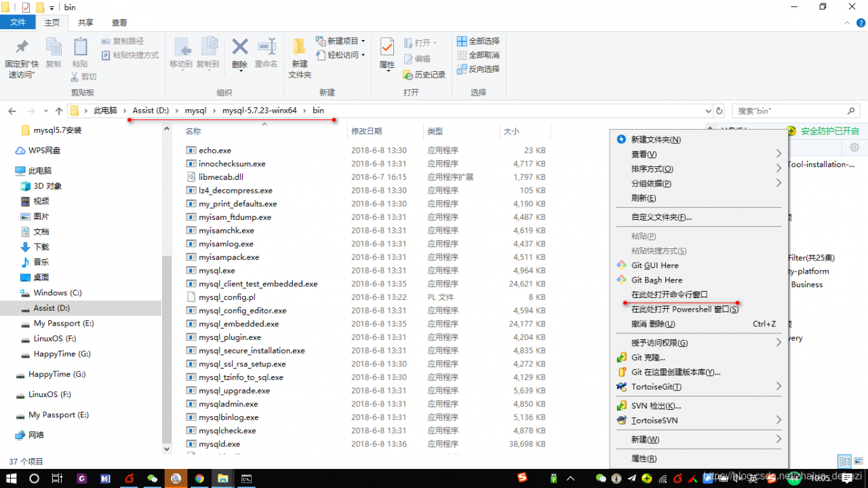Click 全部选择 in the ribbon
Image resolution: width=868 pixels, height=488 pixels.
tap(478, 41)
